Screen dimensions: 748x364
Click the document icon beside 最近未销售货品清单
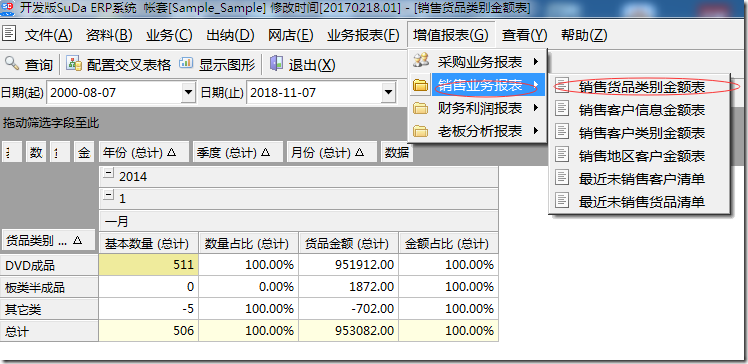coord(563,201)
